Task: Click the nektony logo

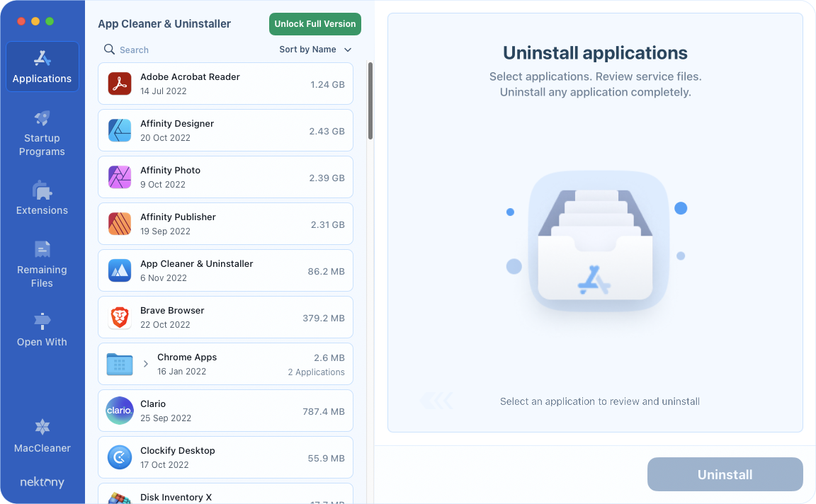Action: pyautogui.click(x=42, y=482)
